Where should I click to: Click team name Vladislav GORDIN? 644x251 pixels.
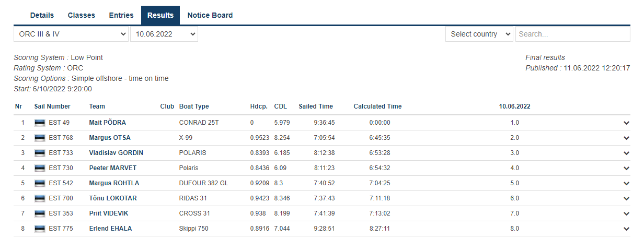[x=116, y=153]
